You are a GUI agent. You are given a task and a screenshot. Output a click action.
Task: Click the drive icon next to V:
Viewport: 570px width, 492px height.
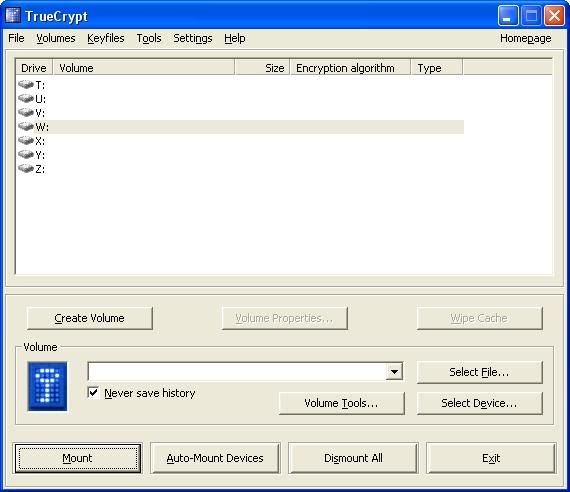tap(26, 112)
